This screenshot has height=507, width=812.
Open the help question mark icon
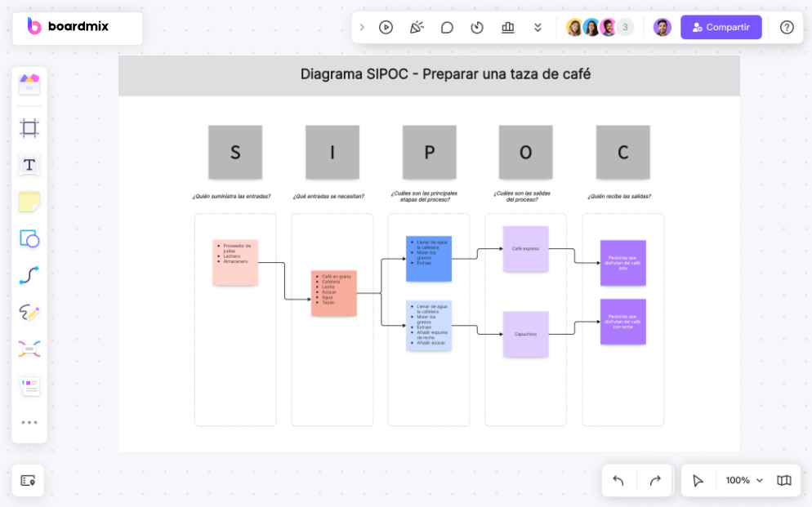coord(787,28)
